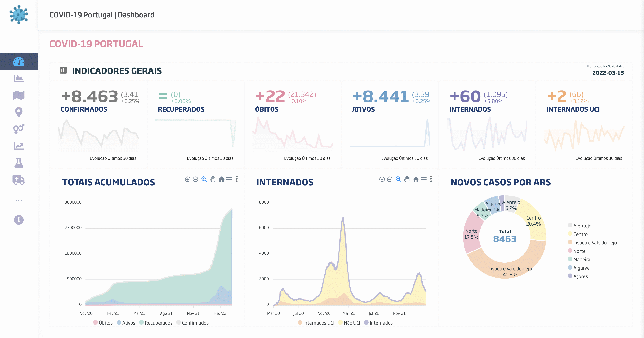Image resolution: width=644 pixels, height=338 pixels.
Task: Open the gender symbols sidebar page
Action: click(19, 129)
